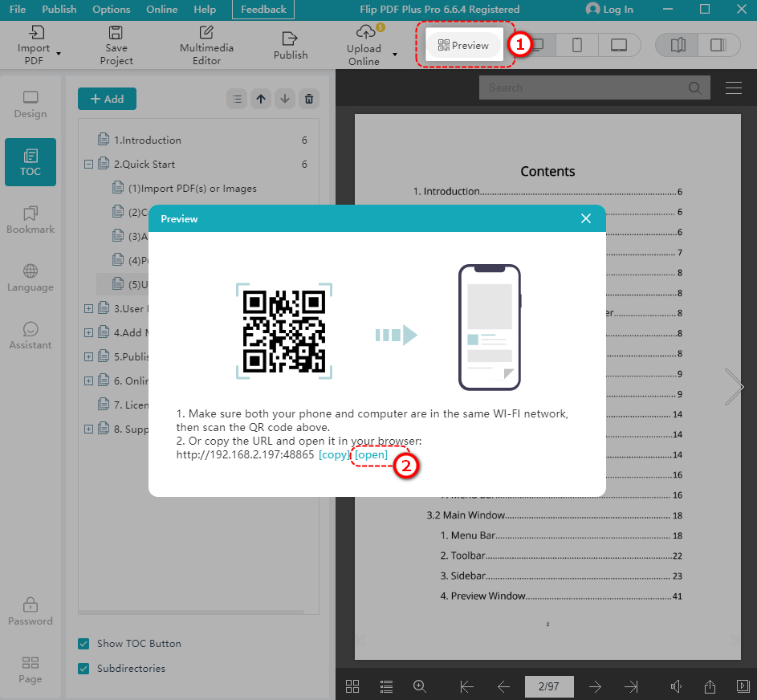
Task: Click the Save Project icon
Action: pos(116,32)
